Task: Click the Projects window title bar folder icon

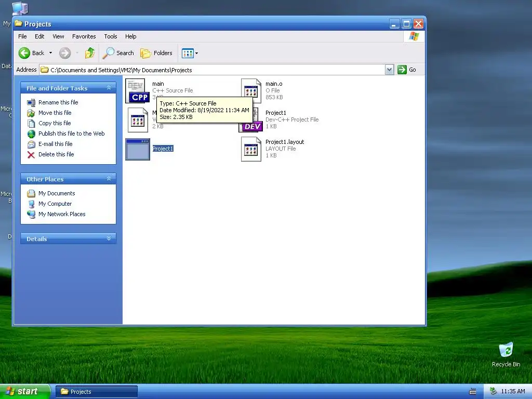Action: (18, 24)
